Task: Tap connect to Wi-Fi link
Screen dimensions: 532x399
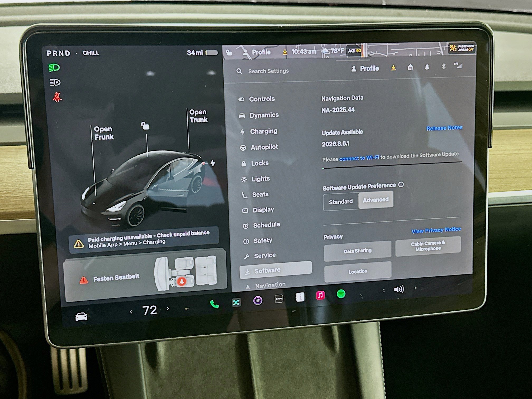Action: pos(359,158)
